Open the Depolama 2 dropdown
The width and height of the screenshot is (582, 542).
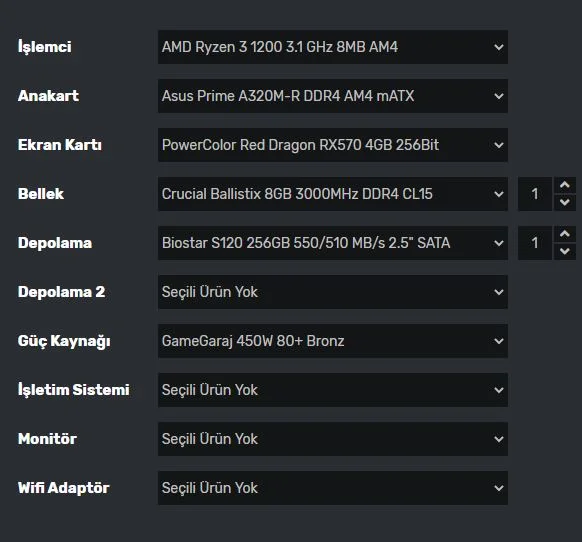pyautogui.click(x=333, y=292)
